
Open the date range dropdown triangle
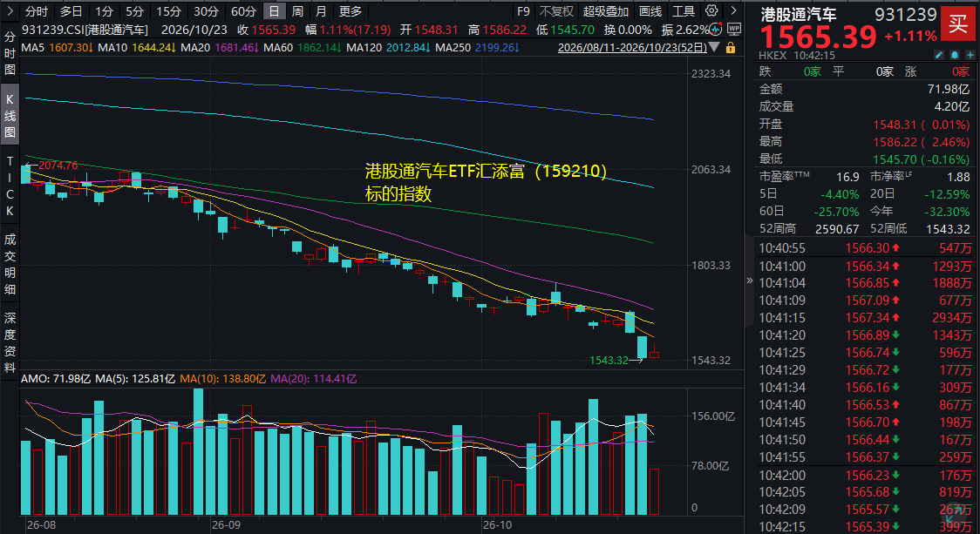click(714, 47)
